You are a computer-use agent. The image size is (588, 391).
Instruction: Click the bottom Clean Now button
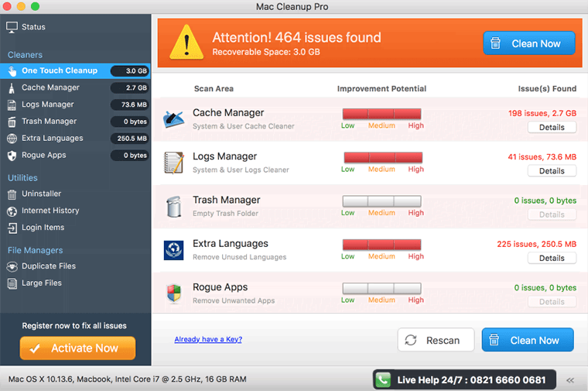[x=528, y=340]
